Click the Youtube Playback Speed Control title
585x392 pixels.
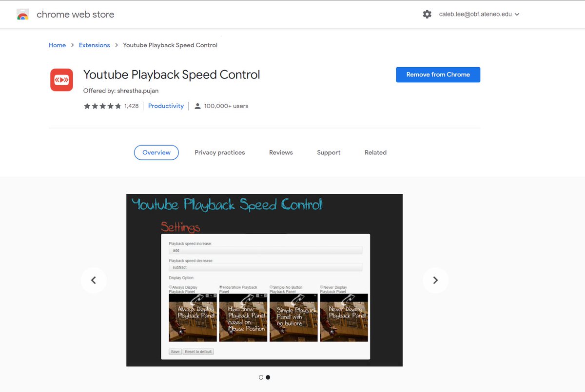click(x=172, y=75)
